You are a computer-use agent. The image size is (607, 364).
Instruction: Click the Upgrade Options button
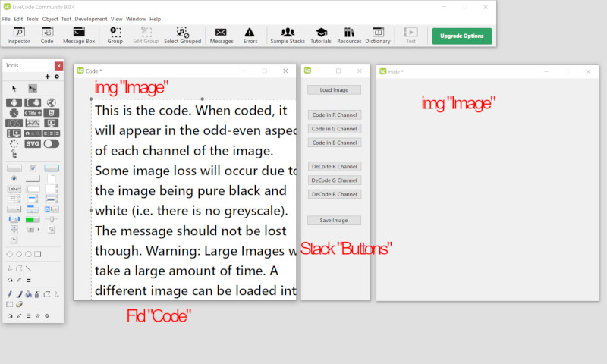click(x=461, y=36)
